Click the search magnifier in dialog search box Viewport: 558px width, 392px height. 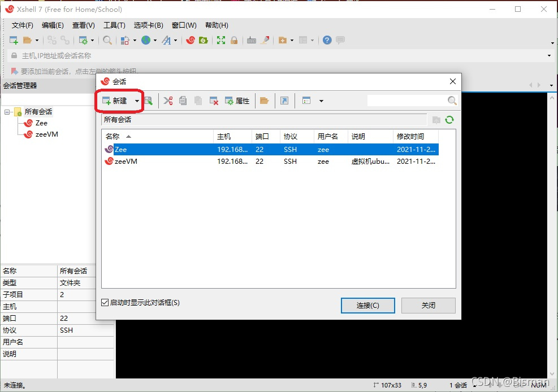[x=452, y=101]
